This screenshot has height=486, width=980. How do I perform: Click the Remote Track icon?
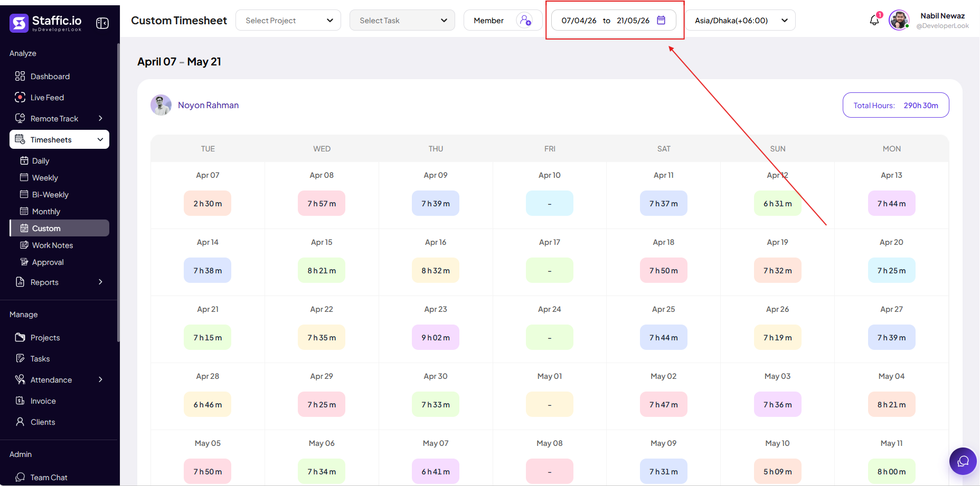click(20, 118)
